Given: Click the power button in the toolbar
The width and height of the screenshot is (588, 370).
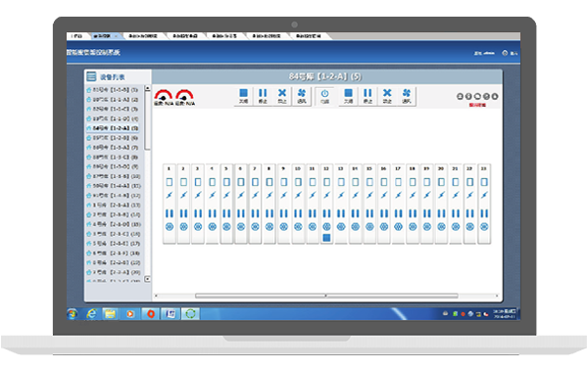Looking at the screenshot, I should click(x=324, y=96).
